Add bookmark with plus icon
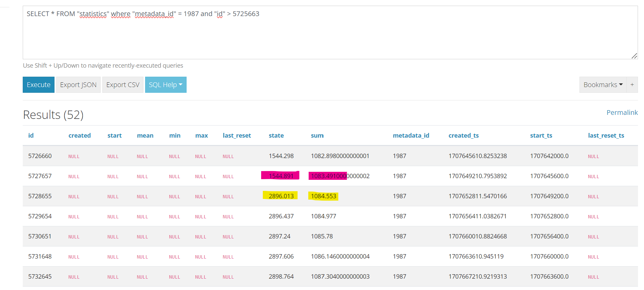The width and height of the screenshot is (644, 290). click(632, 85)
